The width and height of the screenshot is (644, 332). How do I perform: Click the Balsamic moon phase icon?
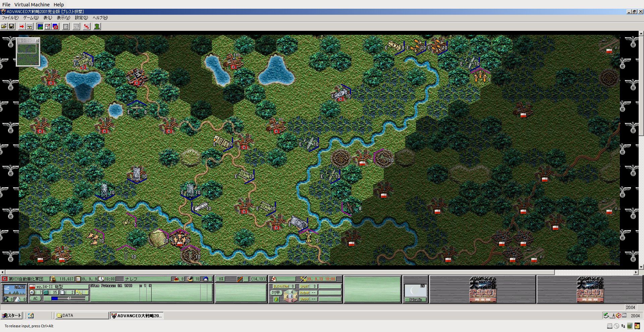pos(415,291)
